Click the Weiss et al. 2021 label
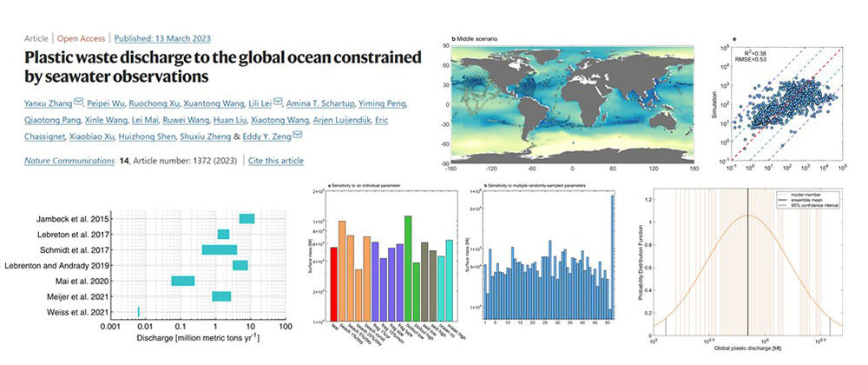Image resolution: width=868 pixels, height=365 pixels. 79,312
